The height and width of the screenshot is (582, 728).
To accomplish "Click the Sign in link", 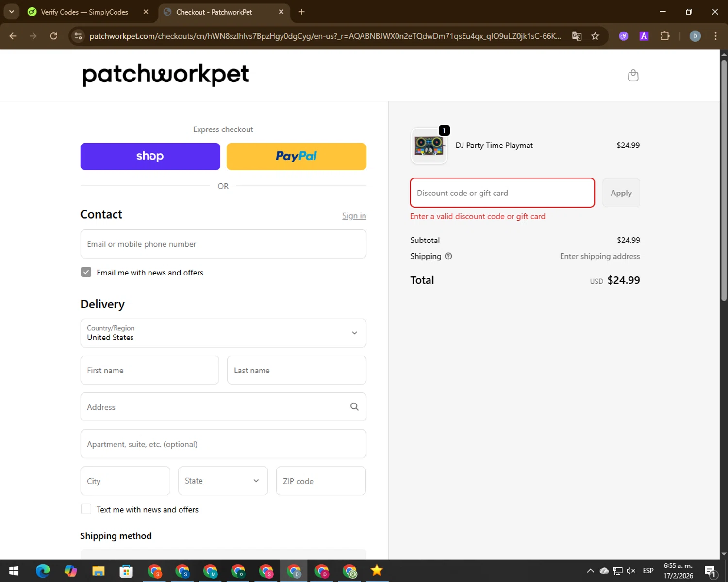I will coord(354,216).
